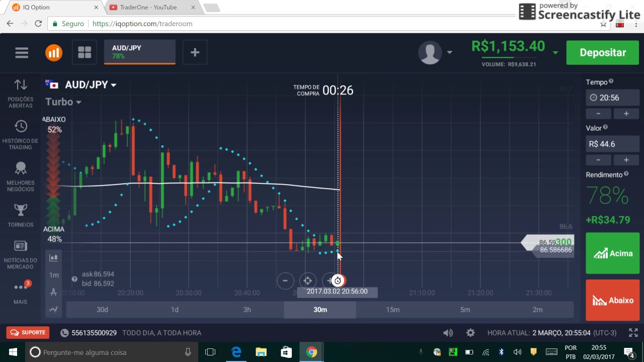Image resolution: width=644 pixels, height=362 pixels.
Task: Click the R$1,153.40 balance
Action: 508,46
